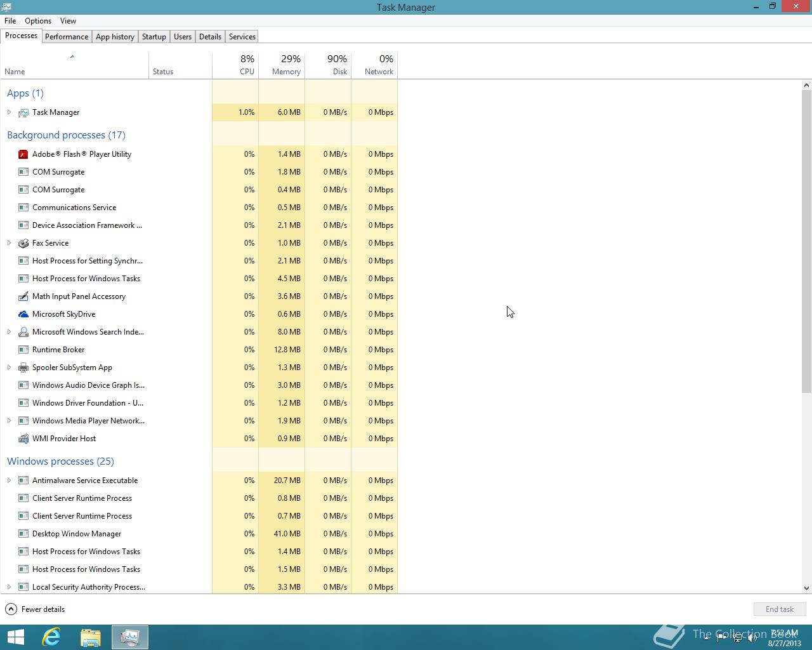The height and width of the screenshot is (650, 812).
Task: Click the Spooler SubSystem App printer icon
Action: (x=23, y=368)
